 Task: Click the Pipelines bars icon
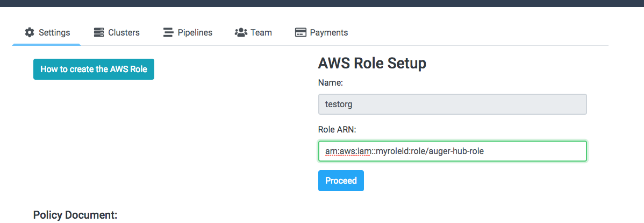(168, 32)
